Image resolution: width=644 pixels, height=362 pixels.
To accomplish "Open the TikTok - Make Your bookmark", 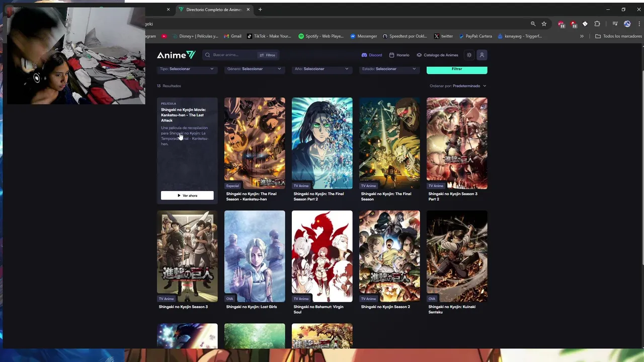I will tap(269, 36).
